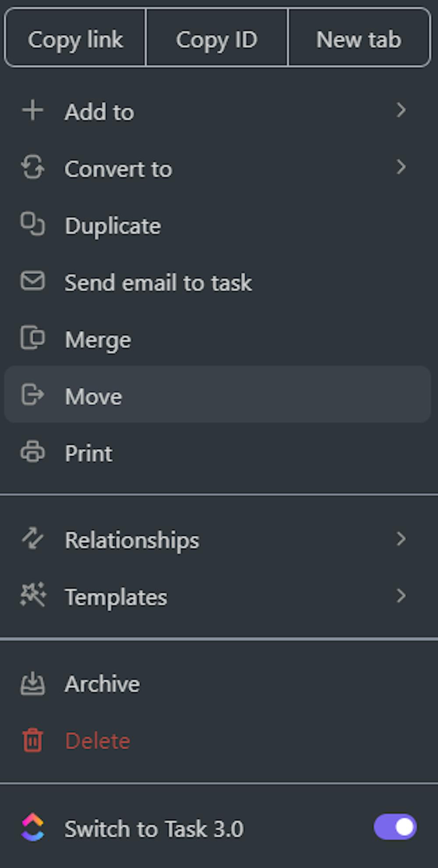Toggle the Switch to Task 3.0 switch
The height and width of the screenshot is (868, 438).
pos(395,827)
